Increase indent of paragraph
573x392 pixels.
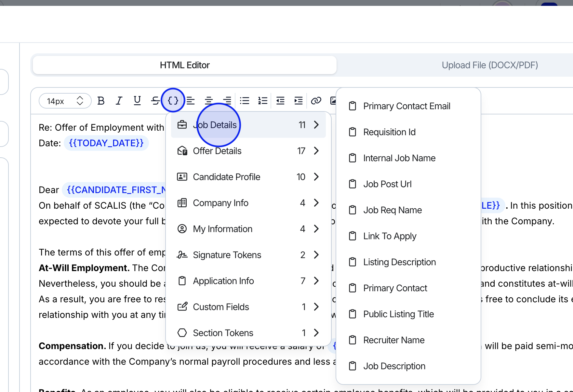298,101
